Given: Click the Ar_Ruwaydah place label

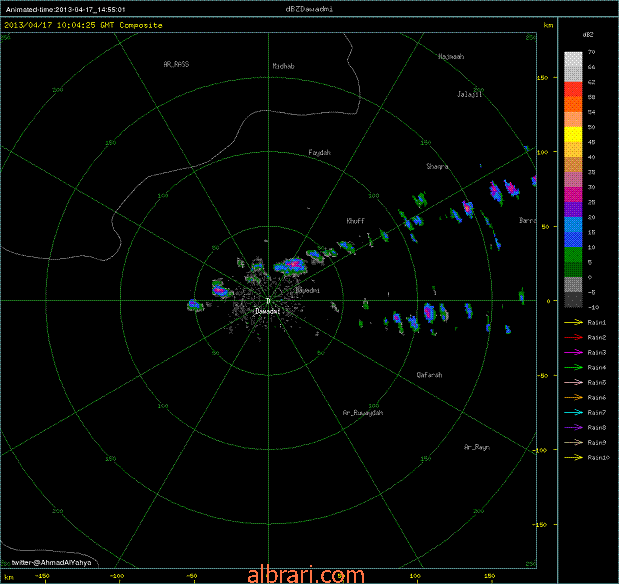Looking at the screenshot, I should click(x=363, y=413).
